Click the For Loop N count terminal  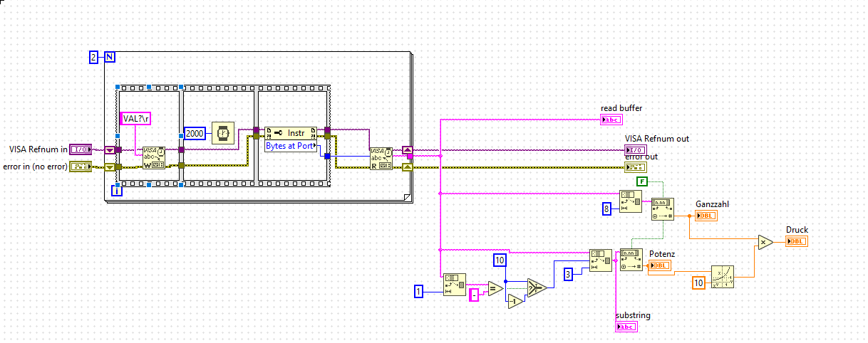pyautogui.click(x=110, y=57)
